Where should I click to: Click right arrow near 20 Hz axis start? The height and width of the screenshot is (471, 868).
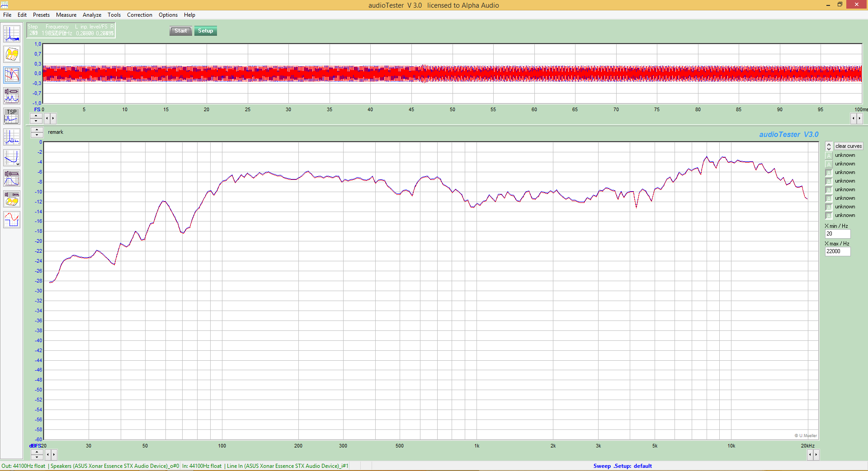coord(54,455)
